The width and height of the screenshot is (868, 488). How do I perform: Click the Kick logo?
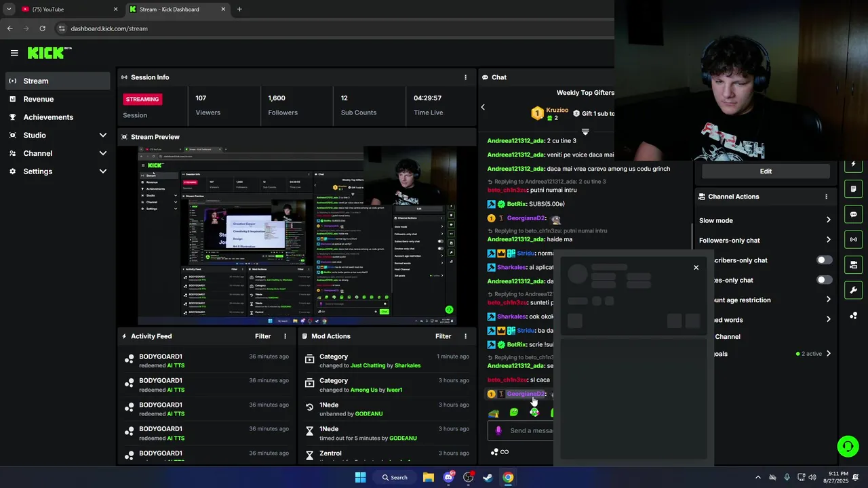coord(49,53)
